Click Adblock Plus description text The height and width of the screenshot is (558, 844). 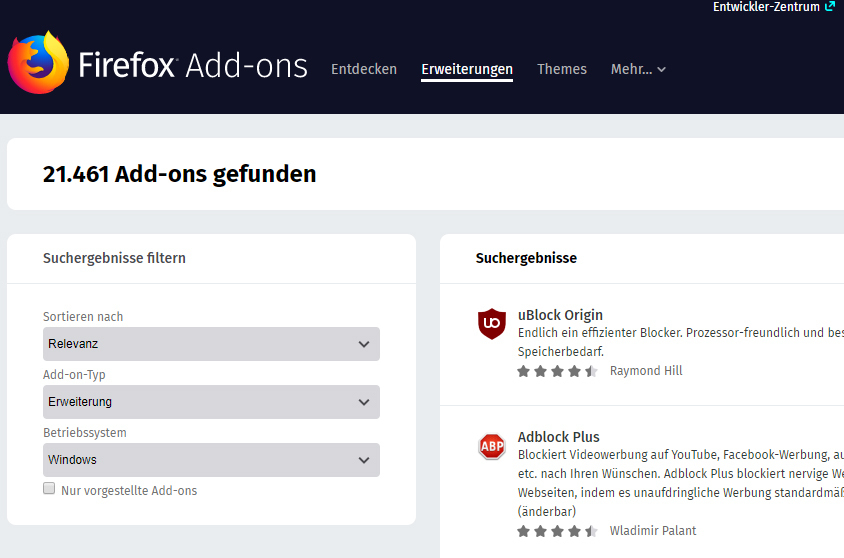tap(680, 483)
